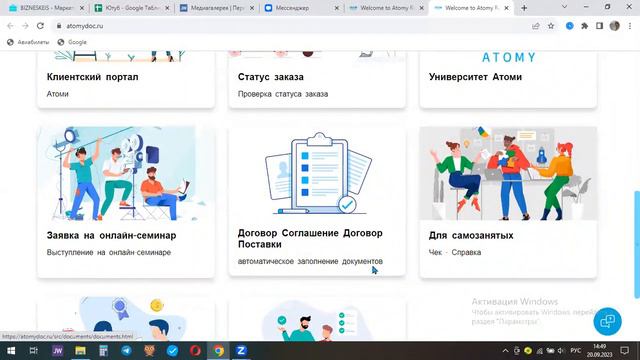Reload the atomydoc.ru page
640x360 pixels.
coord(40,26)
